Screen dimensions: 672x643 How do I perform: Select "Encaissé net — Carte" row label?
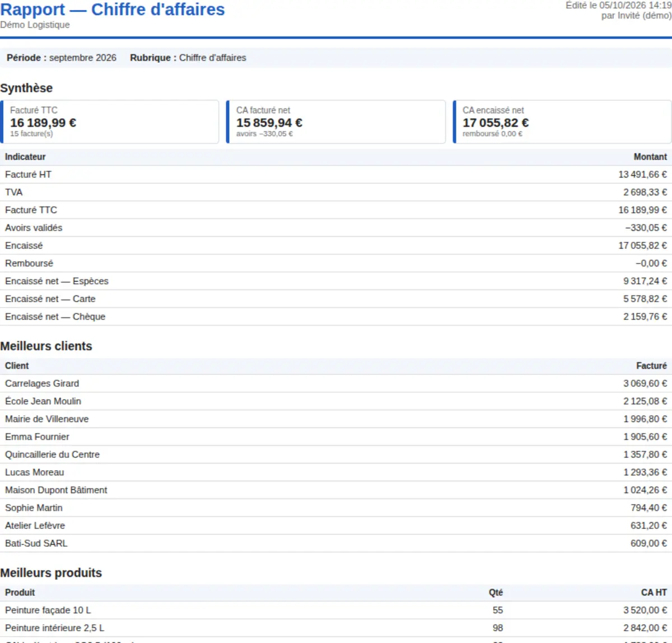(x=50, y=299)
